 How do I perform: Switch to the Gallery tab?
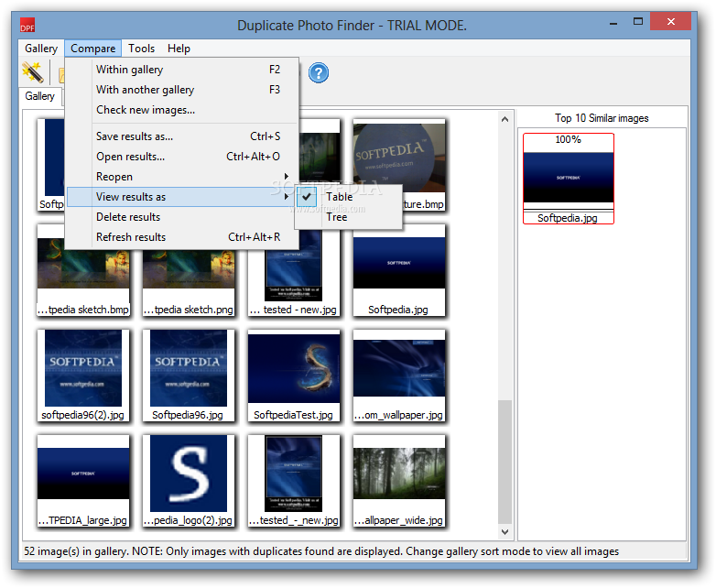(40, 96)
